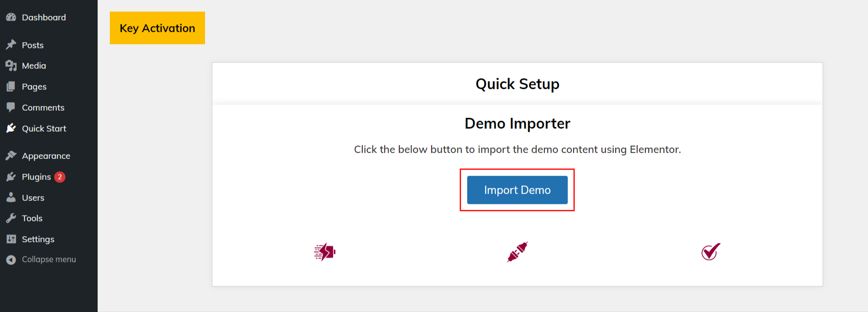
Task: Click the Media library icon
Action: click(x=11, y=65)
